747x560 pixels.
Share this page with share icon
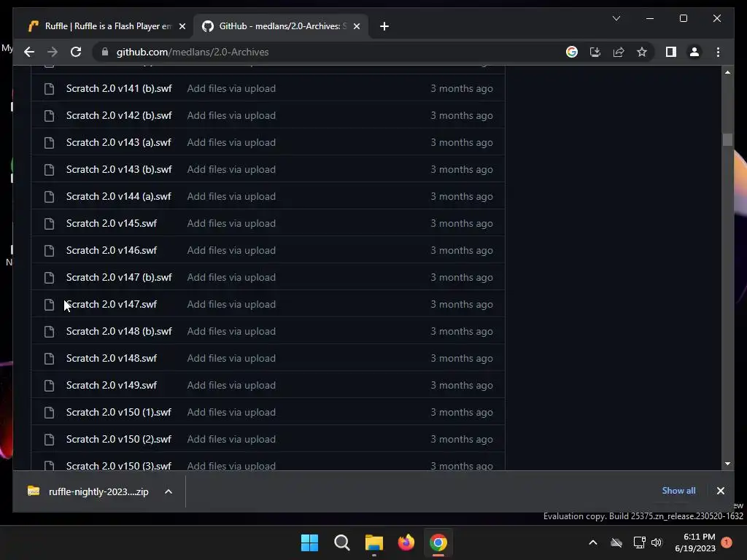619,52
